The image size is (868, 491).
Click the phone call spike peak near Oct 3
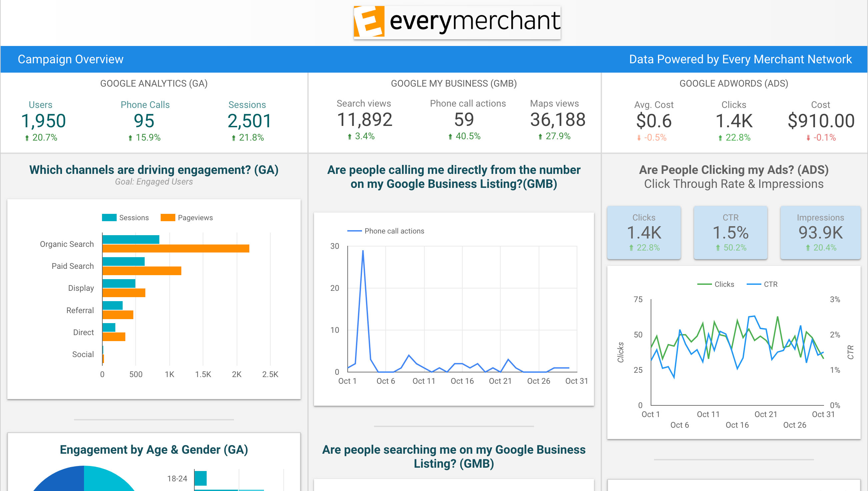point(363,250)
